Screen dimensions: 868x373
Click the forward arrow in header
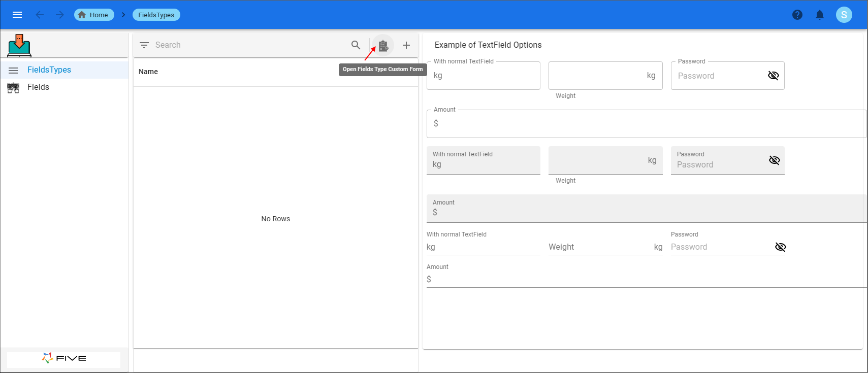(x=60, y=15)
